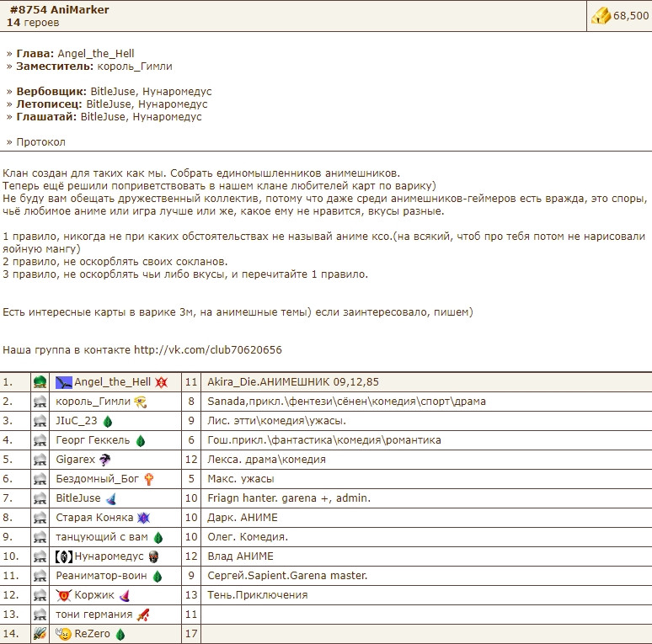Click level 13 in Коржик row

click(x=191, y=595)
